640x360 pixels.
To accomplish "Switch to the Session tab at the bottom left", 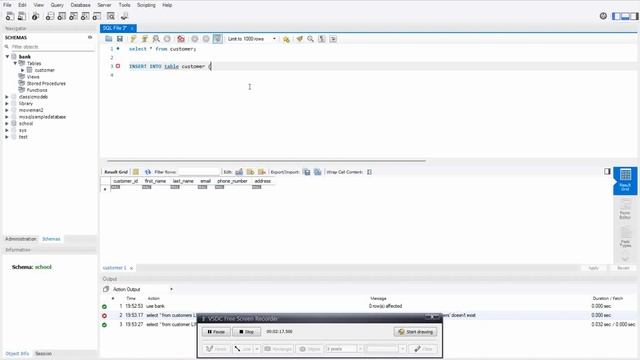I will click(43, 353).
